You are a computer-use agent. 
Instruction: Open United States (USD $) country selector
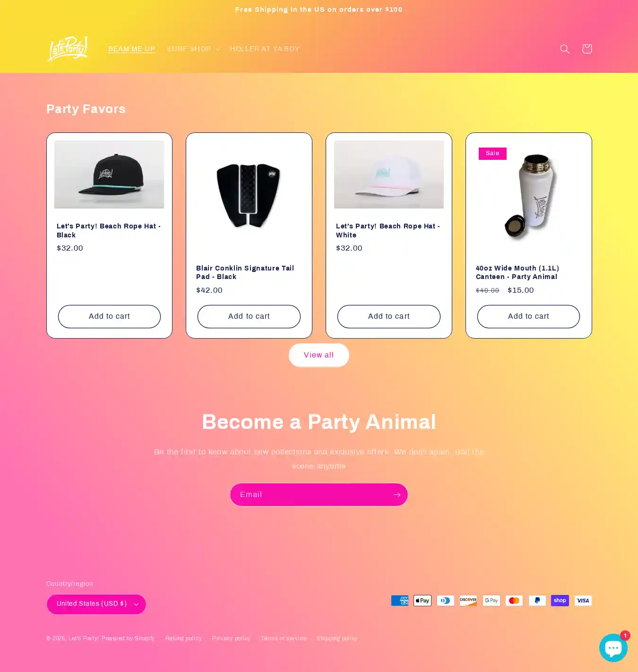click(96, 604)
